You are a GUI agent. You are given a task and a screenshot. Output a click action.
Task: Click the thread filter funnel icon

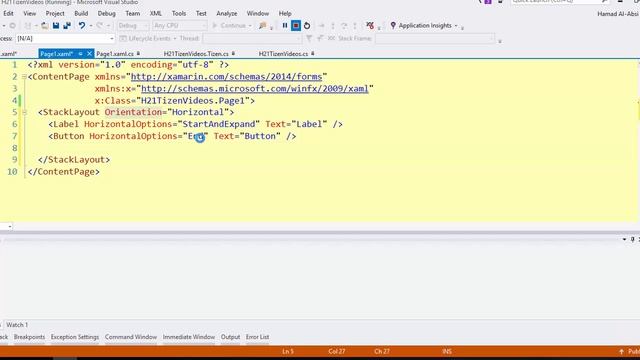309,38
